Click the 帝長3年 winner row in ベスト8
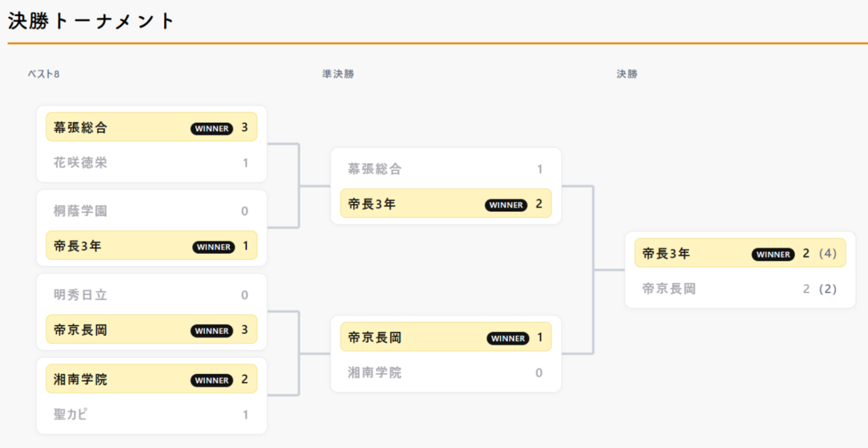868x448 pixels. point(151,246)
